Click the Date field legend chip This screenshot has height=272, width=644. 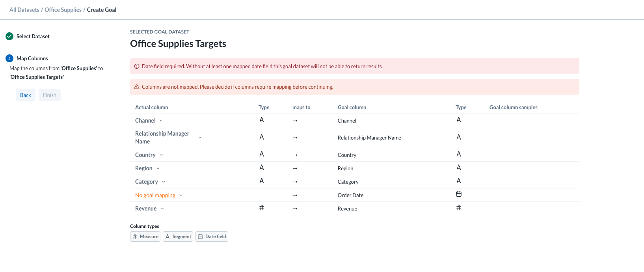click(212, 237)
